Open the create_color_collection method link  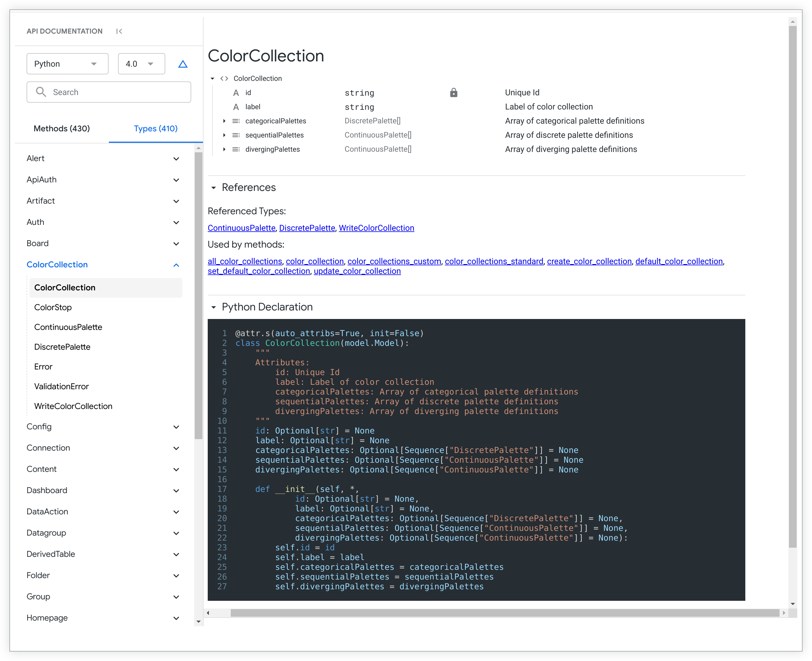click(x=589, y=261)
